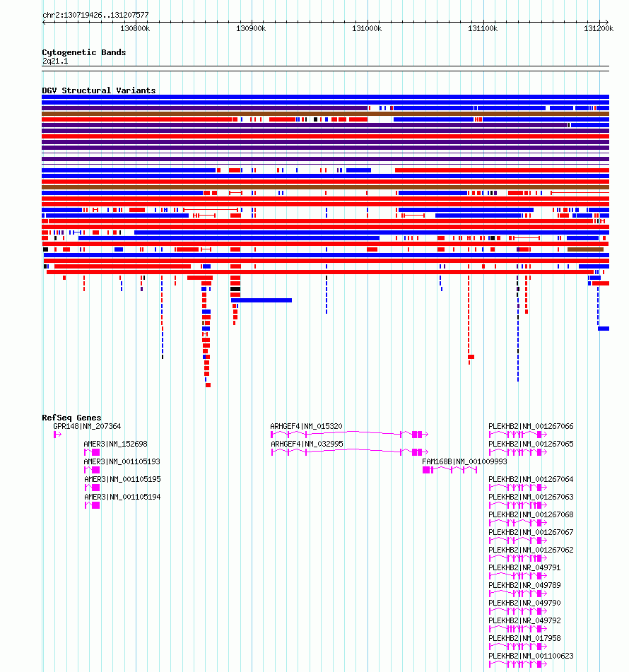Click the PLEKHB2|NM_001267067 transcript label
This screenshot has height=672, width=629.
click(531, 532)
